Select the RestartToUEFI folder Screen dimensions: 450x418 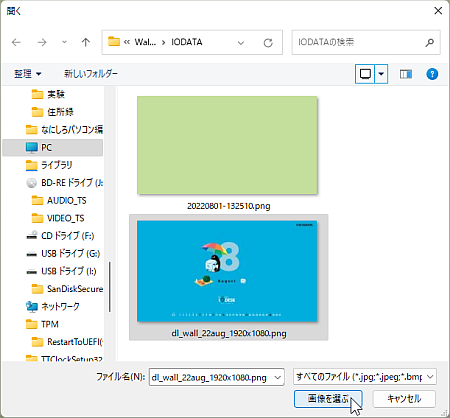(67, 342)
